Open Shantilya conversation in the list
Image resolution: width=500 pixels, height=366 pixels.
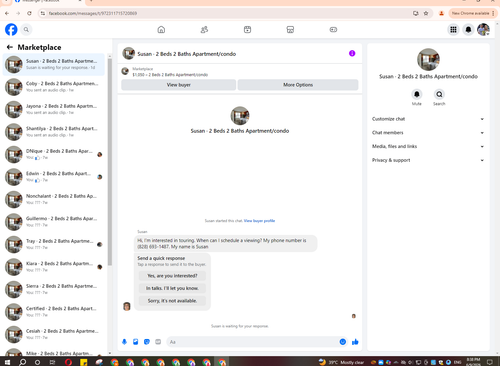click(54, 132)
